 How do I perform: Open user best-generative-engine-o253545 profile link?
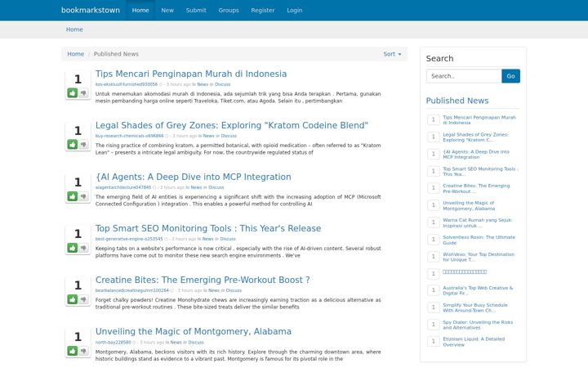[129, 239]
